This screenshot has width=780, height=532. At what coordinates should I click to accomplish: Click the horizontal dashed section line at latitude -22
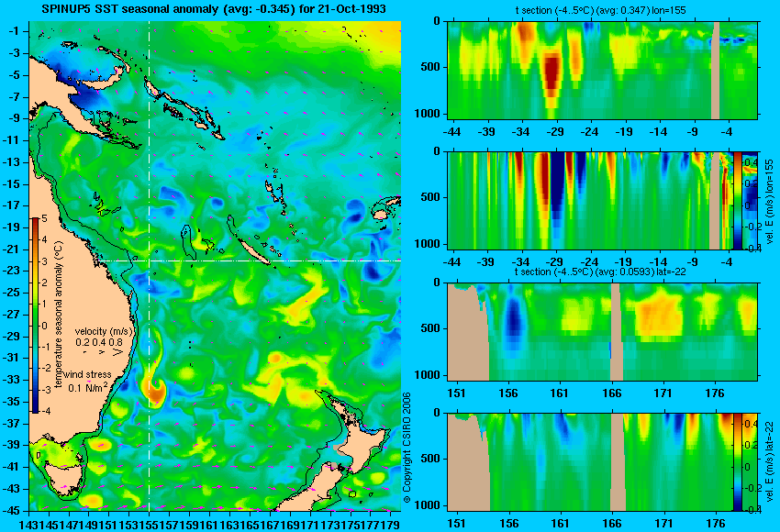tap(249, 260)
